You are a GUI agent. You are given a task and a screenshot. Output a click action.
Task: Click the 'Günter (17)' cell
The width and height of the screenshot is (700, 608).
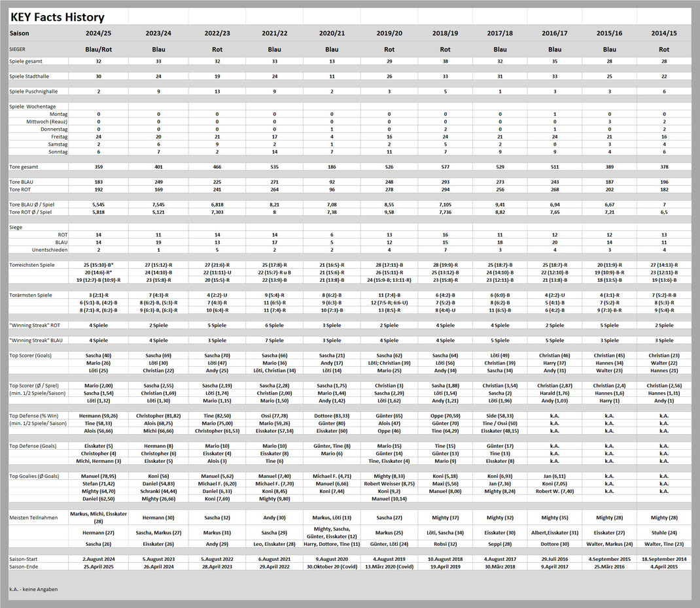500,446
